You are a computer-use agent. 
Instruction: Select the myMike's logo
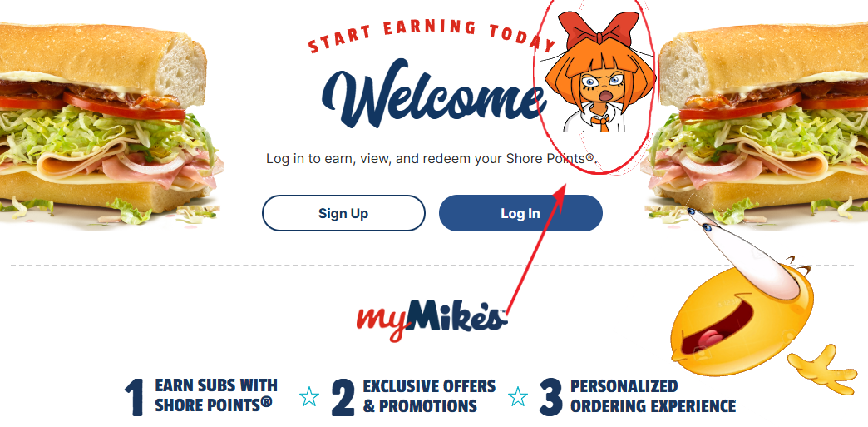(x=432, y=320)
